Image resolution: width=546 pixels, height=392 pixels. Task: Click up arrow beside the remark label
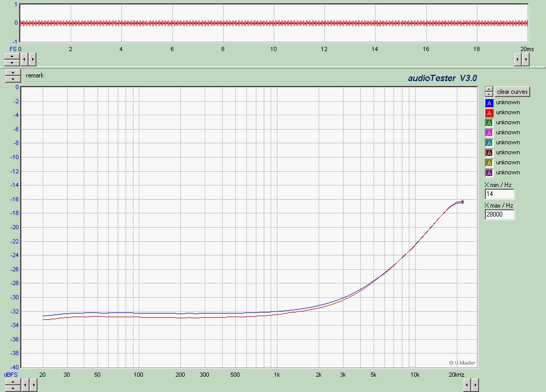(13, 73)
